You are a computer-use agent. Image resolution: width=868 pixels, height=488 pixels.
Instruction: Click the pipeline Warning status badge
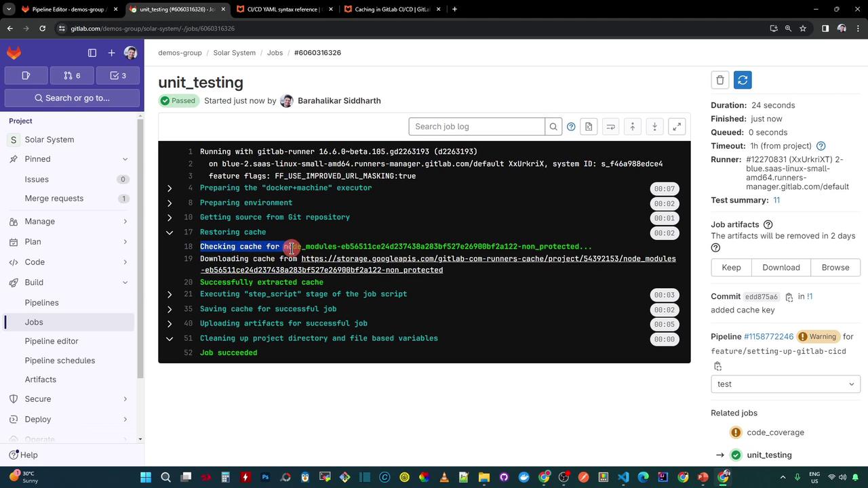818,337
